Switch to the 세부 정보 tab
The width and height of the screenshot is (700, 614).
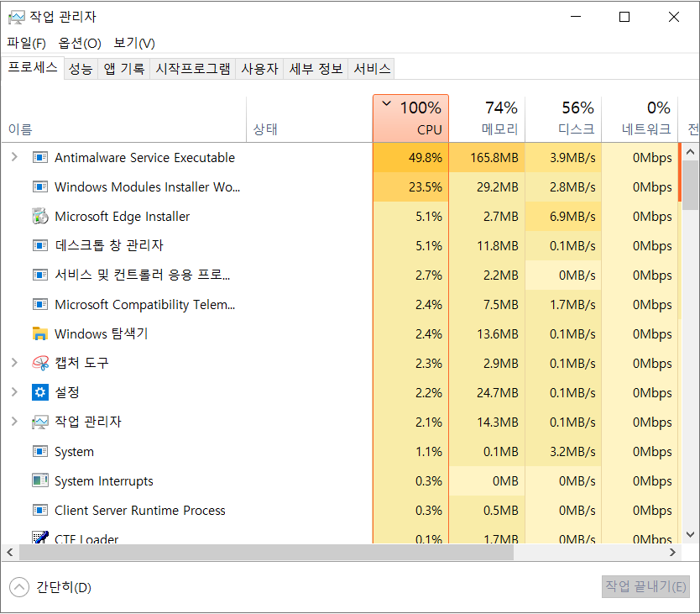[x=316, y=69]
